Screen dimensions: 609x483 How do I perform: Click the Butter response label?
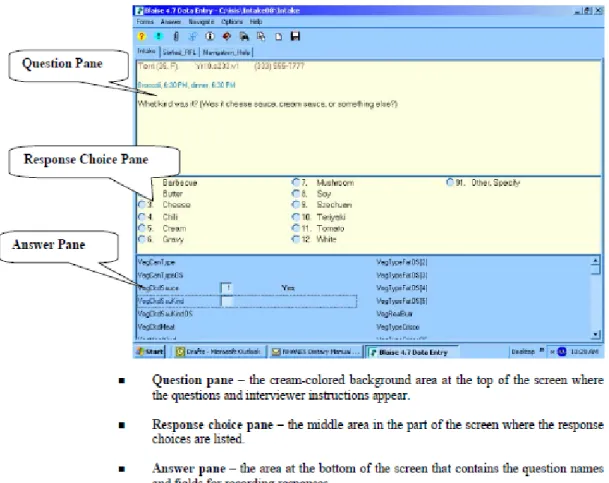(172, 193)
